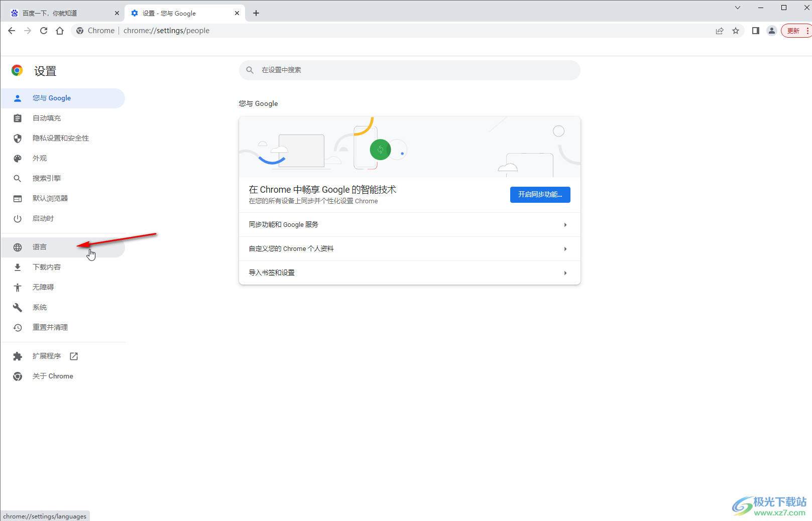Click the site info icon before Chrome in address bar
The image size is (812, 521).
[80, 31]
